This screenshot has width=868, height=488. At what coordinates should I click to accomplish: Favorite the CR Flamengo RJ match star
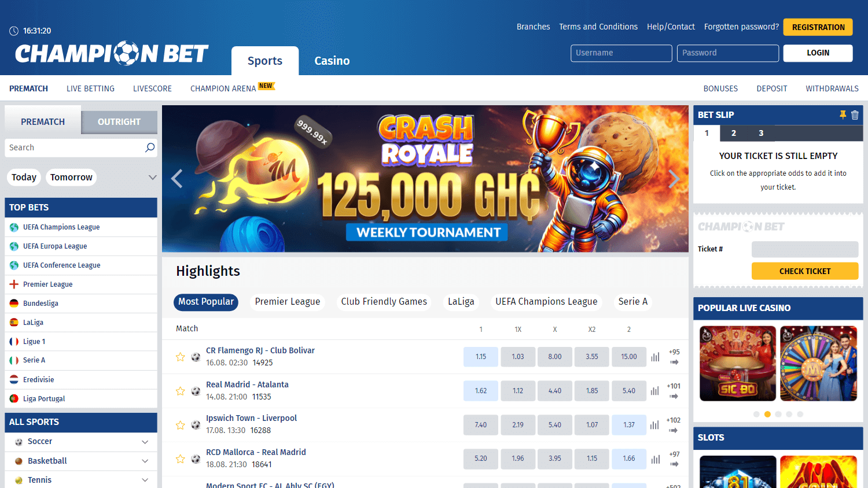coord(181,357)
